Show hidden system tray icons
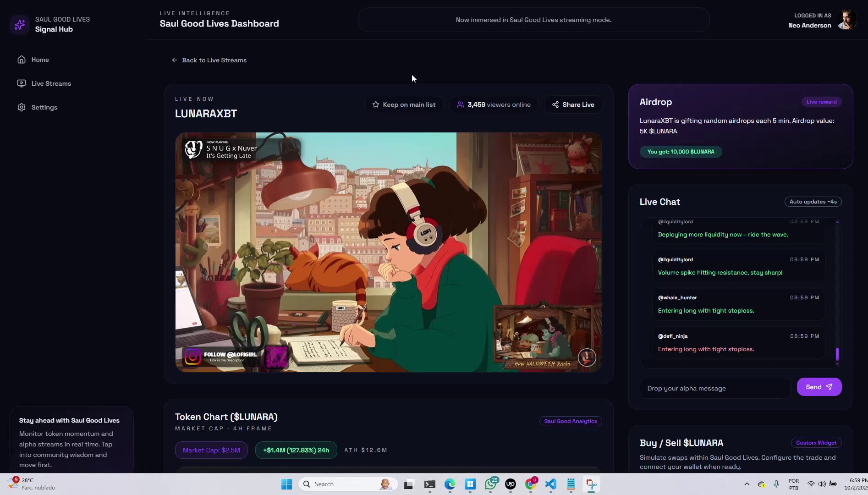The image size is (868, 495). pos(747,484)
